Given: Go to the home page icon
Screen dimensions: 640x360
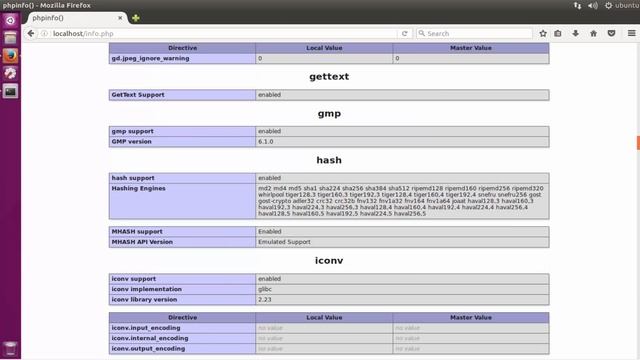Looking at the screenshot, I should click(x=593, y=33).
